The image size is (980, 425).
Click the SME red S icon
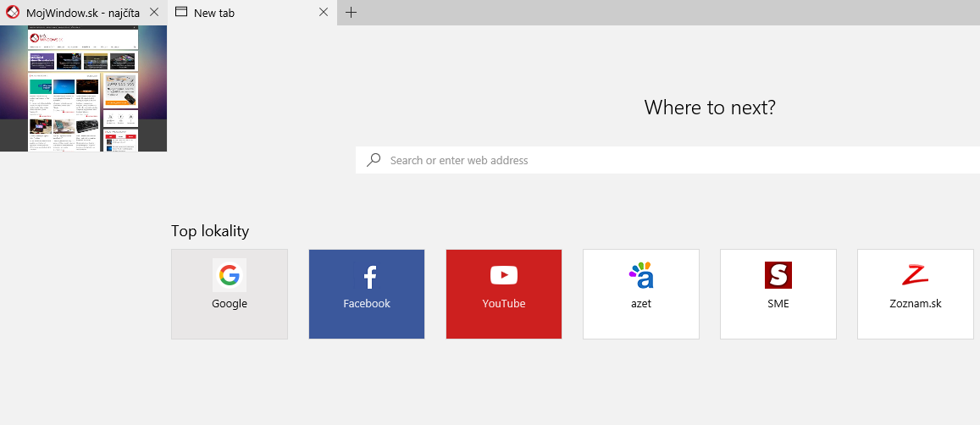pyautogui.click(x=778, y=275)
